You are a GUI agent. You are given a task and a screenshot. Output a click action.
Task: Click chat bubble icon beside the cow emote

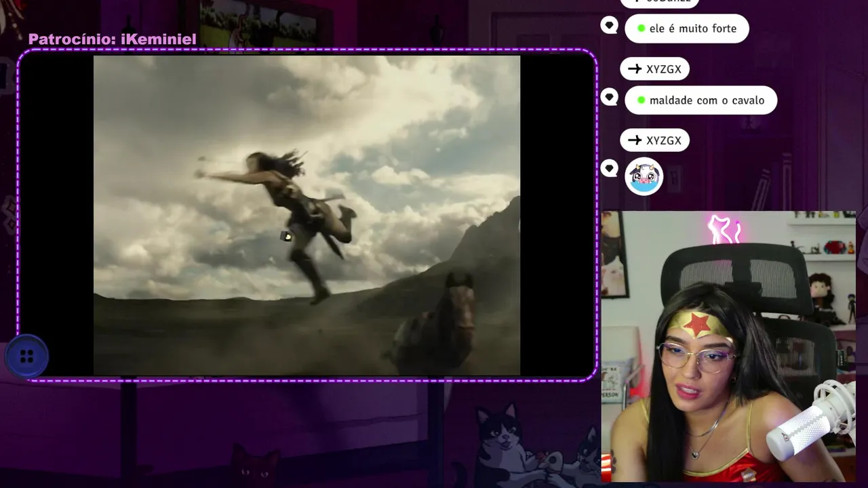[x=609, y=168]
